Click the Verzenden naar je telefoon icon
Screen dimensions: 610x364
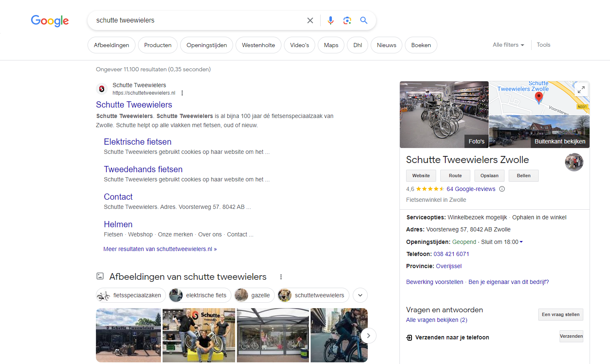point(408,337)
